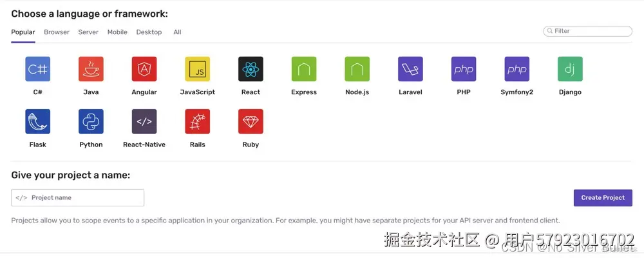The width and height of the screenshot is (644, 258).
Task: Open the Mobile tab
Action: (117, 32)
